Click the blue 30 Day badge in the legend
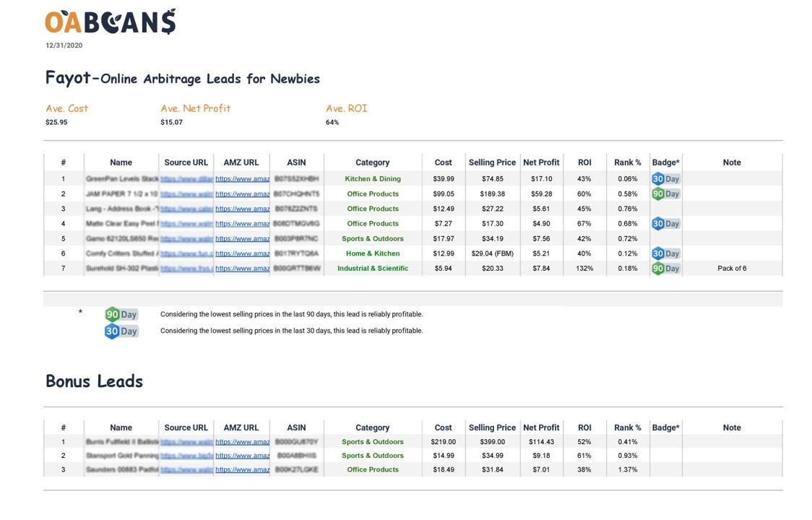The image size is (812, 520). coord(121,331)
